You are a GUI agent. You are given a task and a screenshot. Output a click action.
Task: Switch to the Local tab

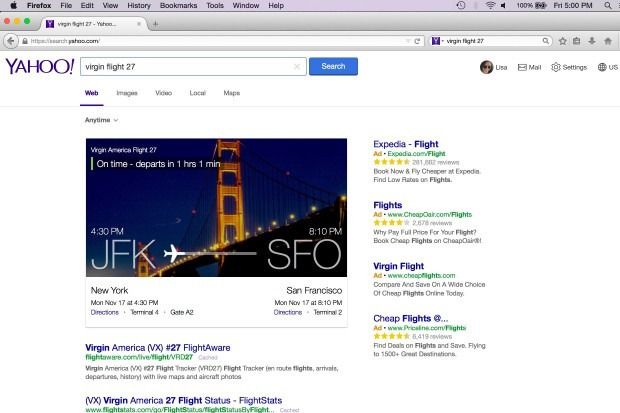coord(198,93)
